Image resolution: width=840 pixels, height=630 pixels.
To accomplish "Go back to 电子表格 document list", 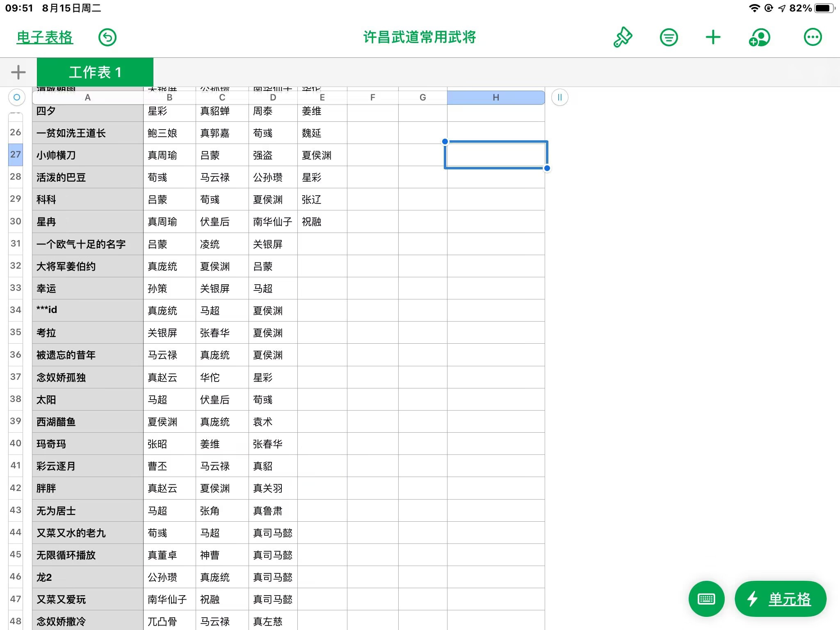I will tap(45, 37).
